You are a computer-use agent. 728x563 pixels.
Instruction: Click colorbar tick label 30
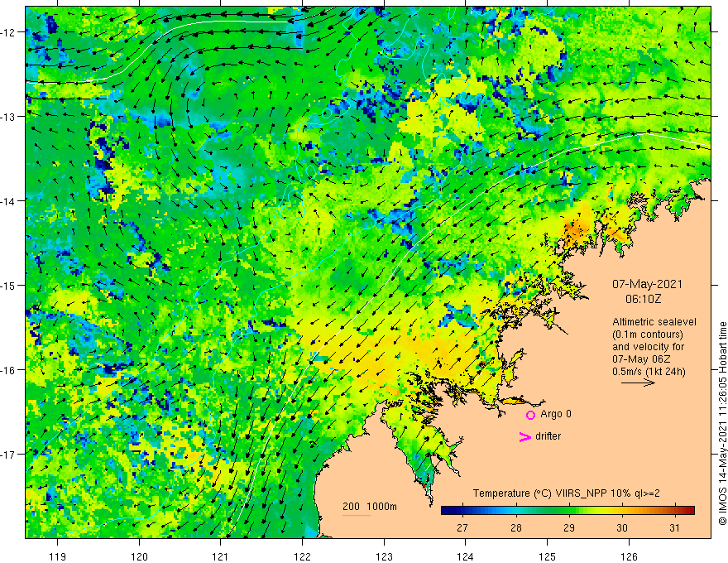622,527
